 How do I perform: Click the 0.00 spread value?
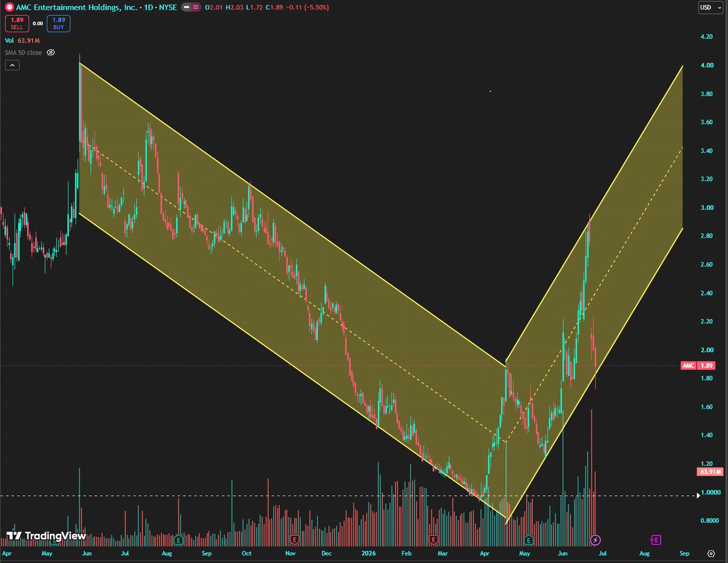click(x=38, y=24)
